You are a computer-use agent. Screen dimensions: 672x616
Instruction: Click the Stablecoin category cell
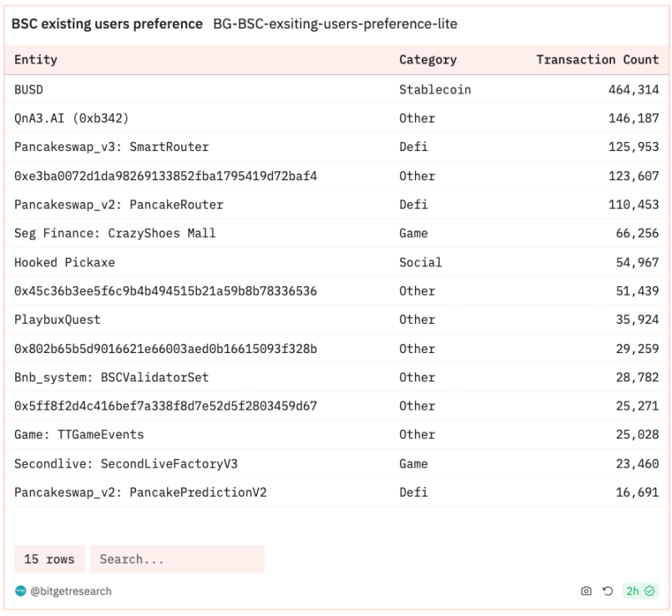point(435,89)
